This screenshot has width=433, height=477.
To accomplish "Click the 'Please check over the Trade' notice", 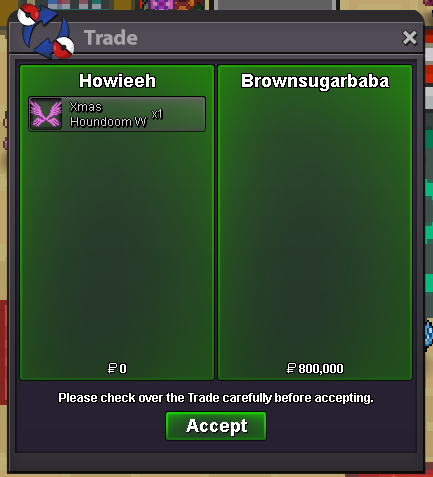I will click(x=216, y=398).
